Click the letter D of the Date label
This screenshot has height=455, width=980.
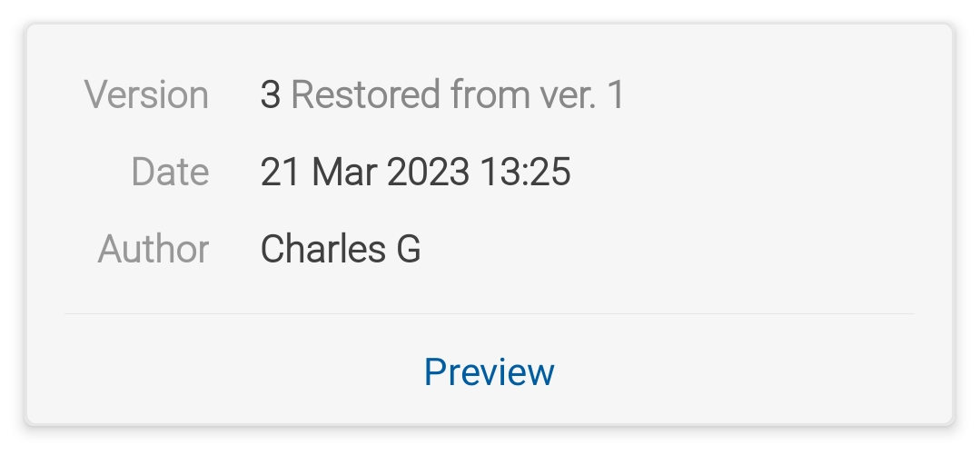pos(143,172)
